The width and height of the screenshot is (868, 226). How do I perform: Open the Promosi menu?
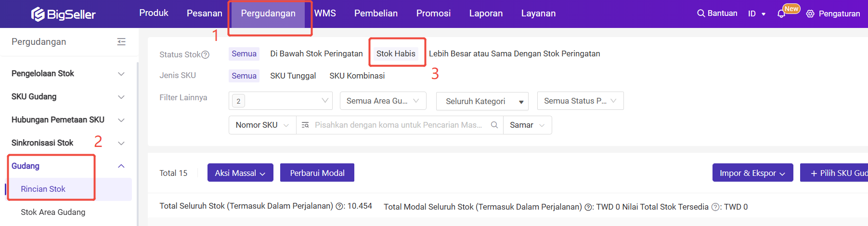coord(433,13)
